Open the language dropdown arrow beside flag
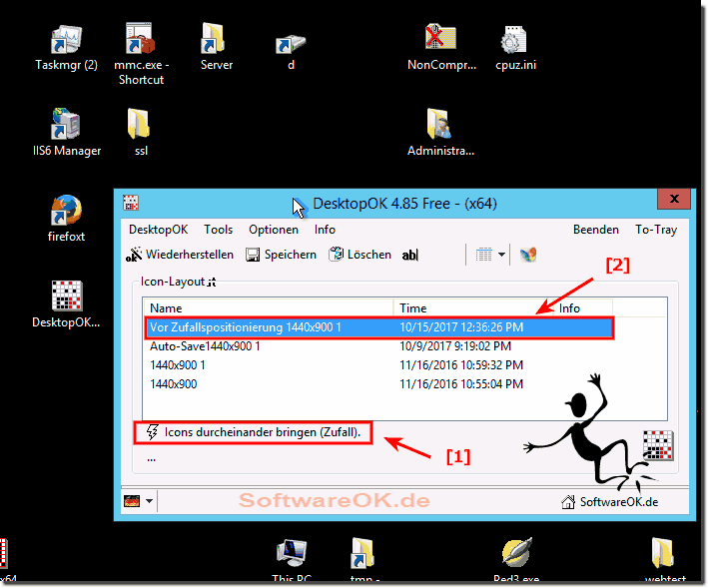708x588 pixels. 150,501
